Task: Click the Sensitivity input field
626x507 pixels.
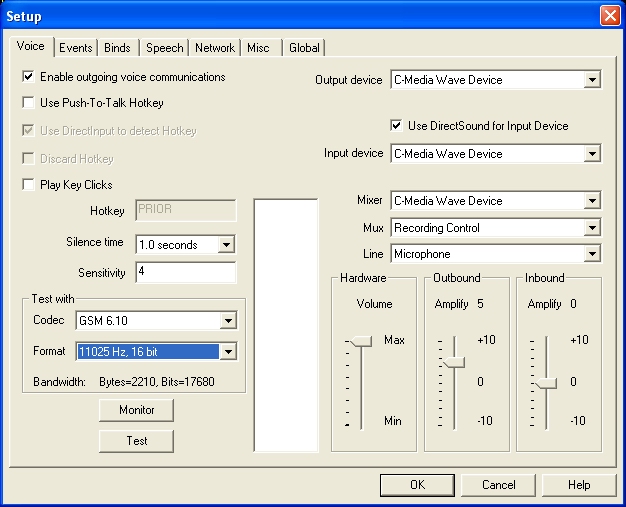Action: point(185,273)
